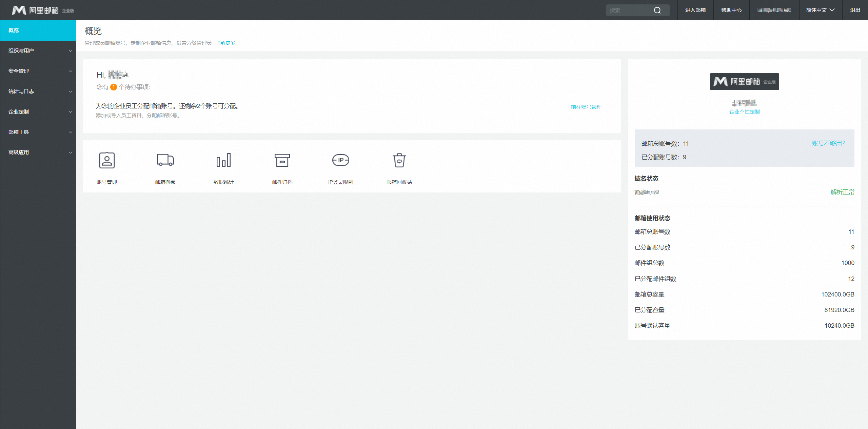Click the 账号不够用? link
The image size is (868, 429).
tap(828, 143)
